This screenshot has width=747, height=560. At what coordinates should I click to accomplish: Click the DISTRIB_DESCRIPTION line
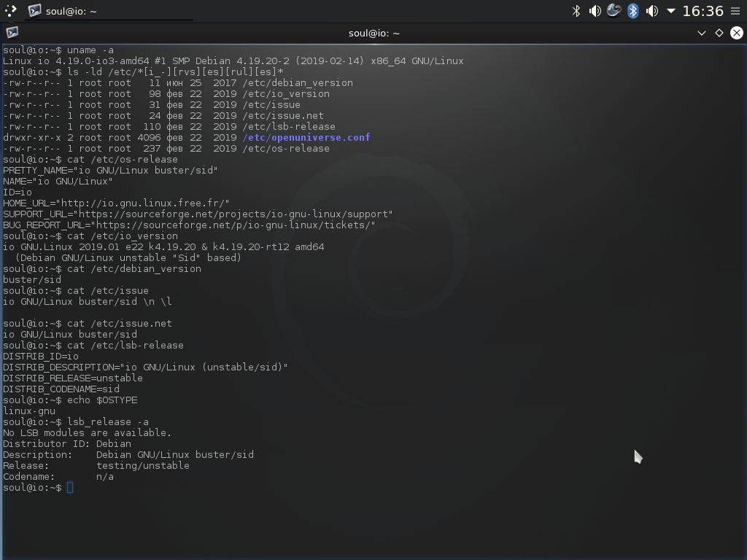(x=145, y=367)
